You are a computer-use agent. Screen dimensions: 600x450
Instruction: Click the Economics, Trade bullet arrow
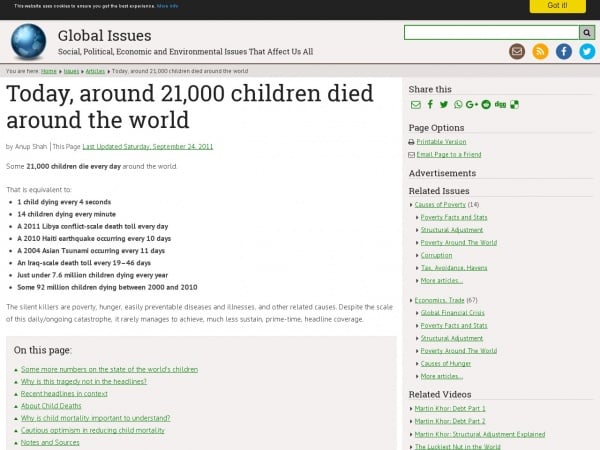411,301
